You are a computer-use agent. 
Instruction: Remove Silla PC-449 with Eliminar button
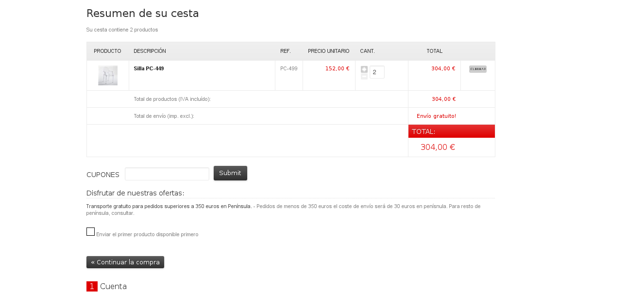(x=477, y=69)
